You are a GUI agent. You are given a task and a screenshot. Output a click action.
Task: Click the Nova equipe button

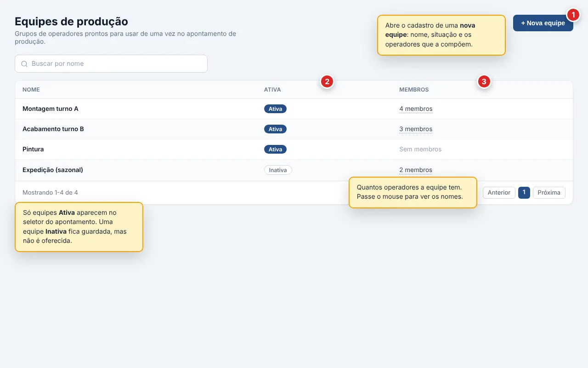[543, 23]
